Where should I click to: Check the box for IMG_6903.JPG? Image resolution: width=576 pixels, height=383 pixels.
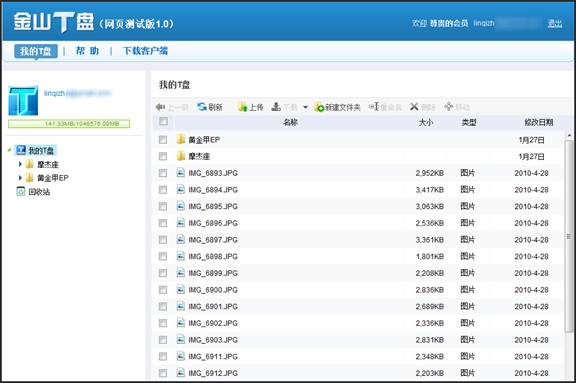point(163,340)
